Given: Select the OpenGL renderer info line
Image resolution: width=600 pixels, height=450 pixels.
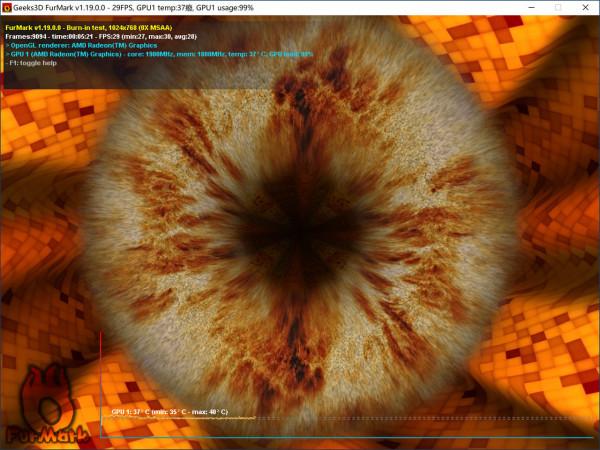Looking at the screenshot, I should tap(90, 45).
